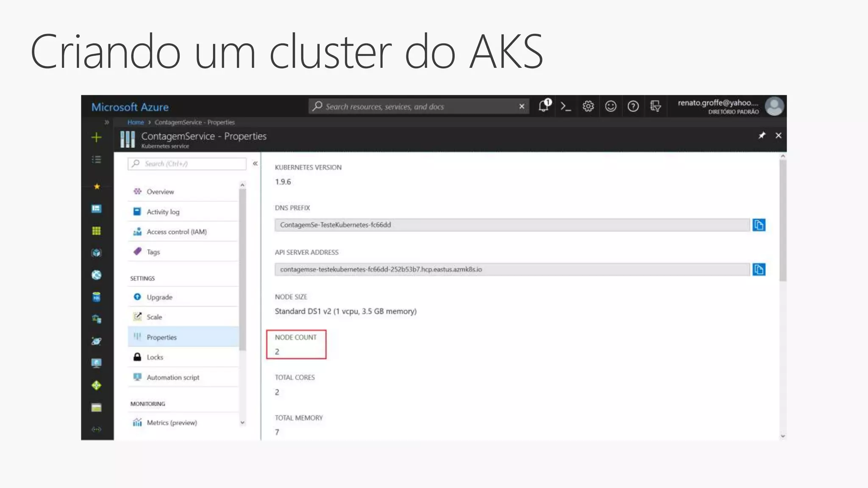
Task: Click the TOTAL CORES label
Action: point(295,377)
